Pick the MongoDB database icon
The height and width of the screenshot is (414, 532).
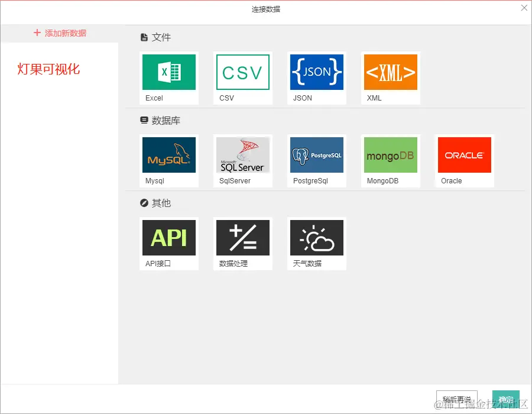tap(391, 155)
